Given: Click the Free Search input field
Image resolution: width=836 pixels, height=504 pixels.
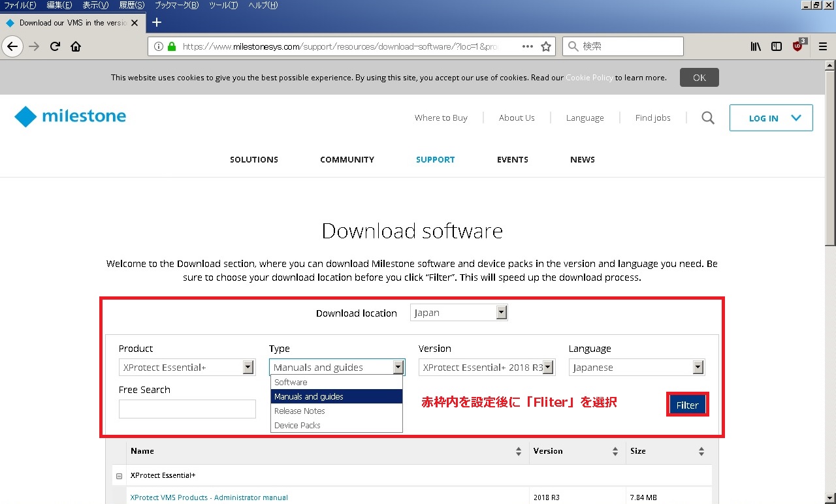Looking at the screenshot, I should [x=187, y=409].
